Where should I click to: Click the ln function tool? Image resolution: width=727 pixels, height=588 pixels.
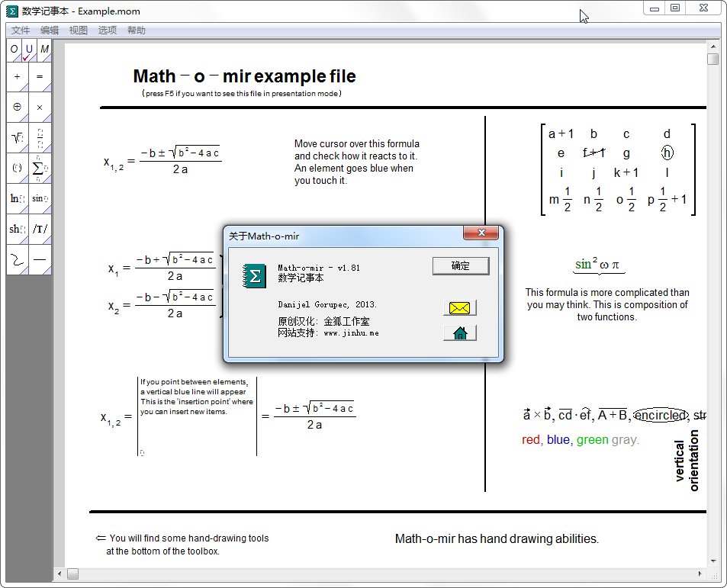click(x=17, y=199)
